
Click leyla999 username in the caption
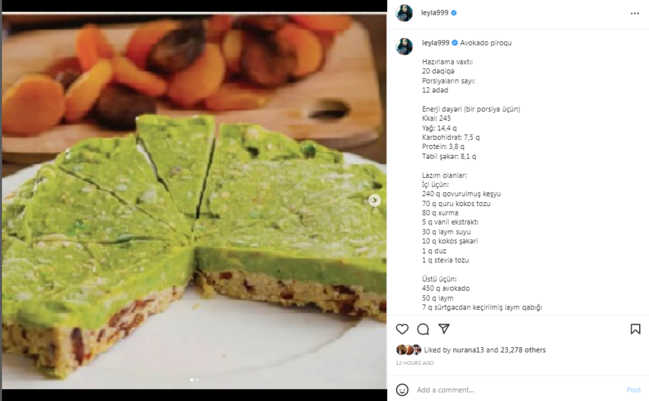coord(435,43)
